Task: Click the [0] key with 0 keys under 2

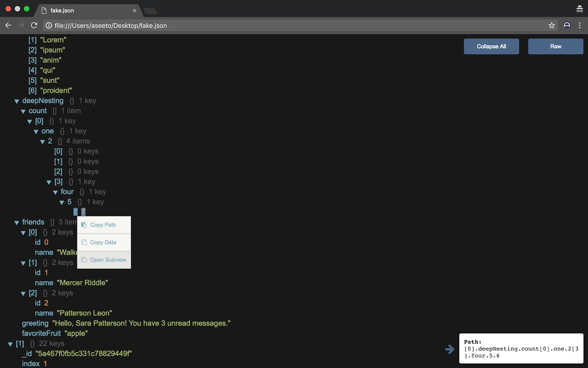Action: pos(58,151)
